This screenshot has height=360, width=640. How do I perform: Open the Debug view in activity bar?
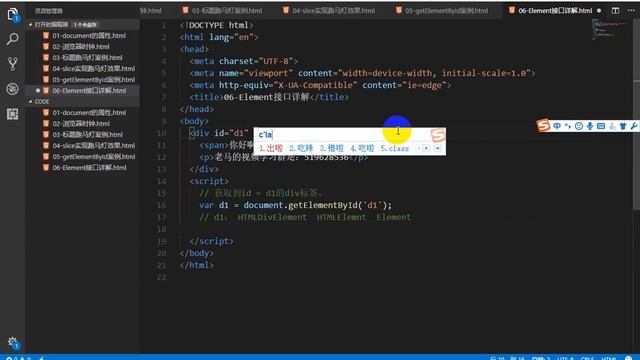click(13, 89)
